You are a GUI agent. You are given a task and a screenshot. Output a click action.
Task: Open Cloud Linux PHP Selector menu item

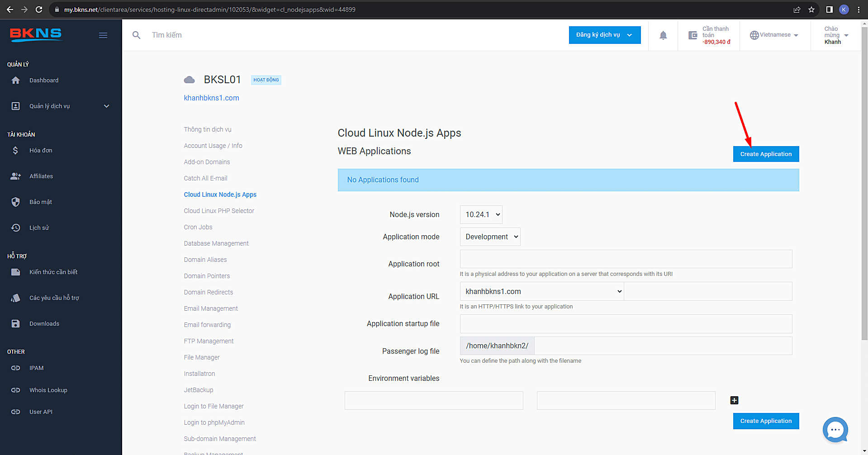click(x=219, y=211)
